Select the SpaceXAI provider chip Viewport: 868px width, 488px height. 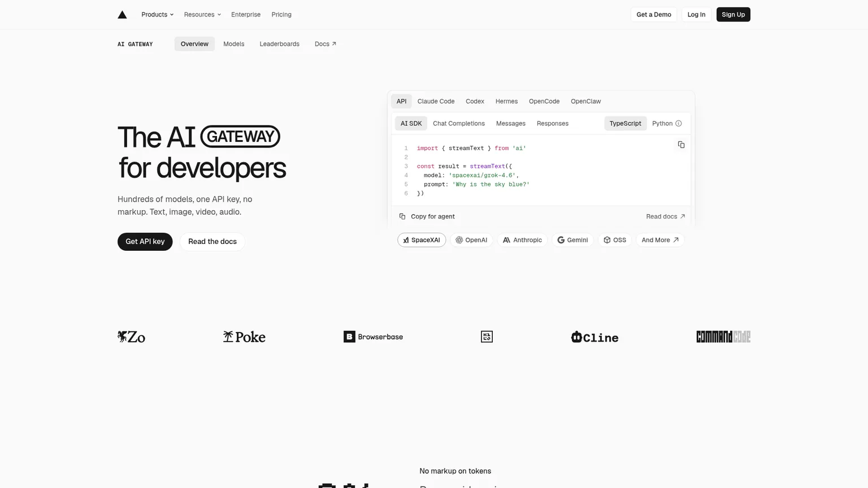pyautogui.click(x=422, y=240)
